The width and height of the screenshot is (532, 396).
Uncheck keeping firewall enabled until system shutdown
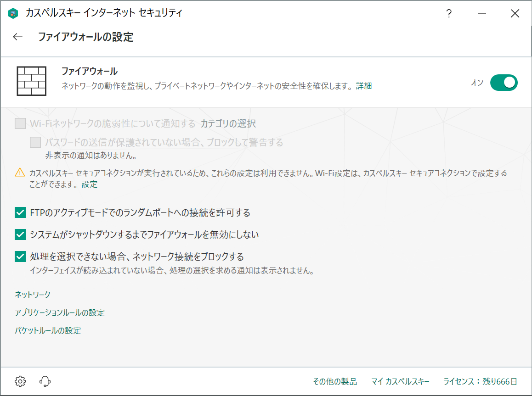click(19, 234)
